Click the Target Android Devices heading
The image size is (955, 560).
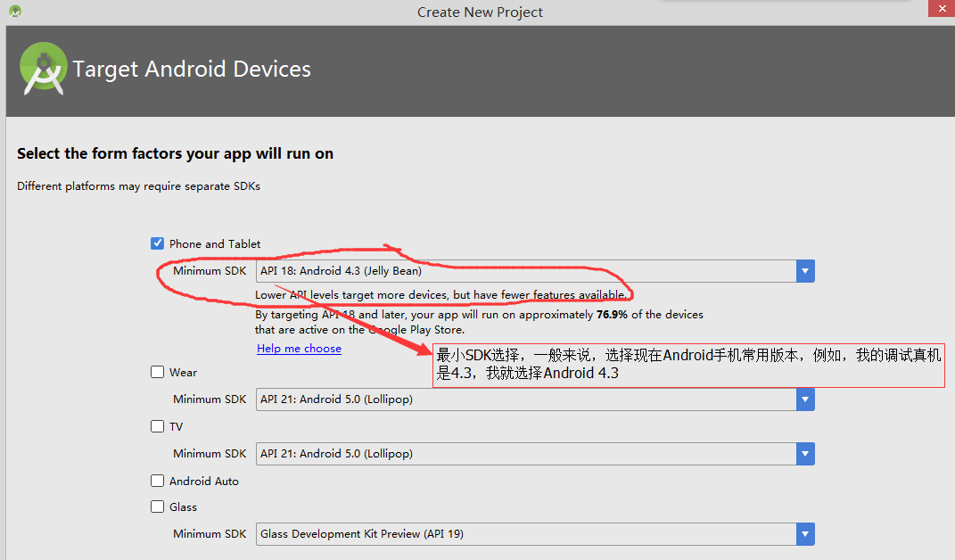(192, 69)
